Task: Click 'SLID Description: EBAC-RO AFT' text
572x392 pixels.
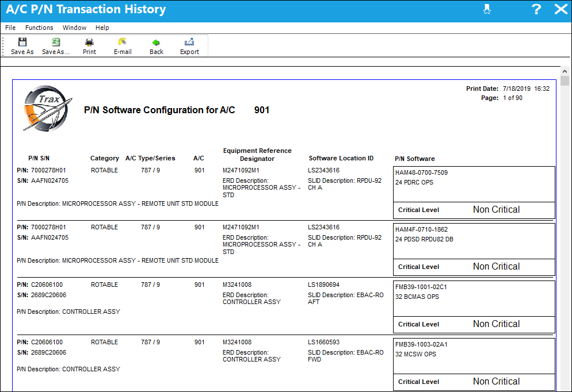Action: 345,298
